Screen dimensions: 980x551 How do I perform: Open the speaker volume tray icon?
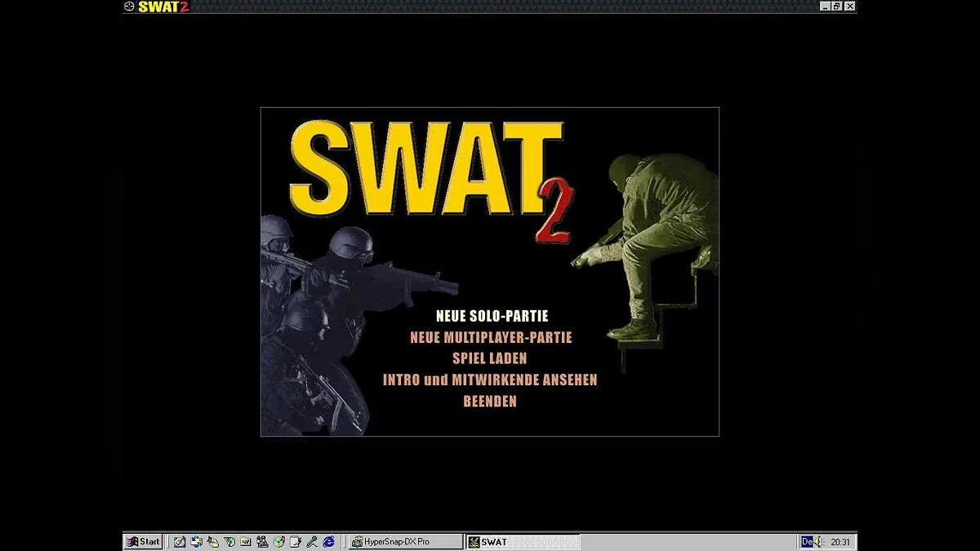(x=819, y=541)
